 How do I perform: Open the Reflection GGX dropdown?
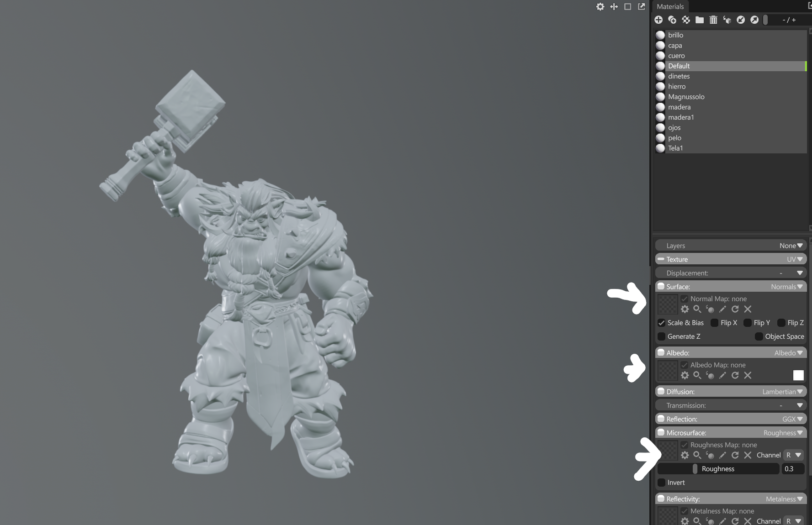point(793,419)
